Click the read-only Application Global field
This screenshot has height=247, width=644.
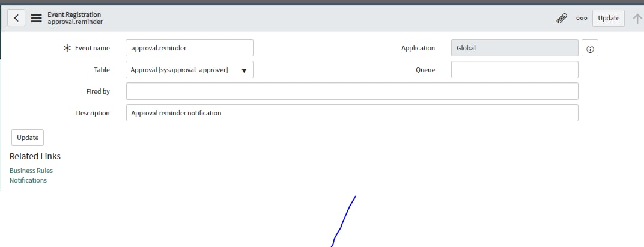[x=515, y=48]
